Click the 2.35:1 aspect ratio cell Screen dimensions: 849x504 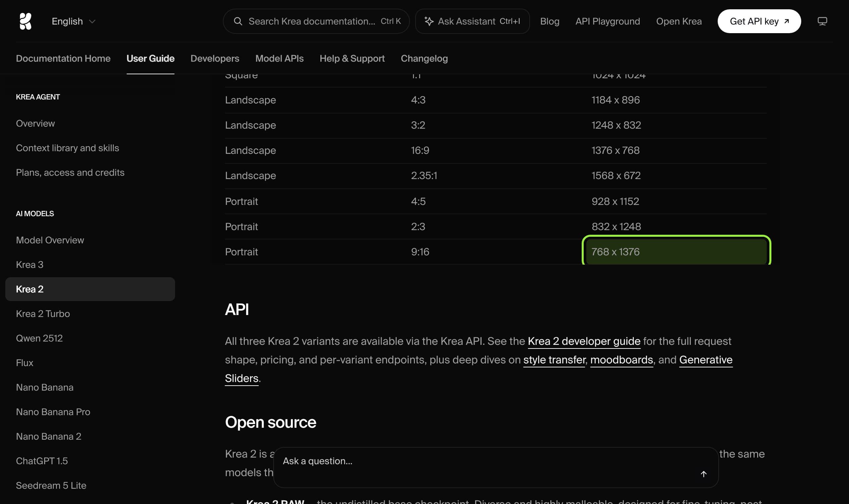tap(424, 176)
